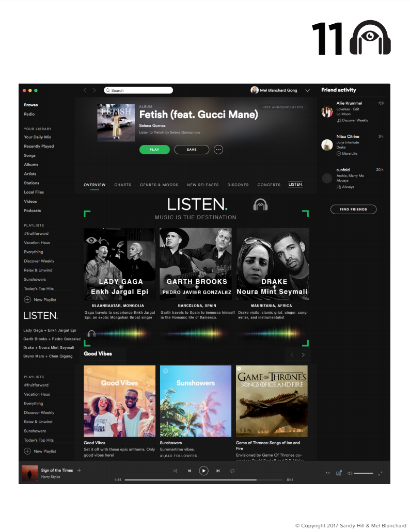This screenshot has height=532, width=410.
Task: Show previous Good Vibes items
Action: click(292, 355)
